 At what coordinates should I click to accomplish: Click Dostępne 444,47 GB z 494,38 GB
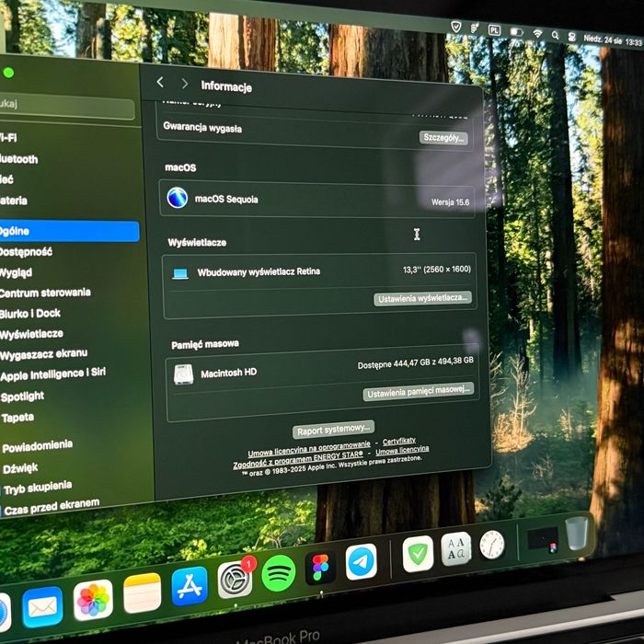point(415,362)
